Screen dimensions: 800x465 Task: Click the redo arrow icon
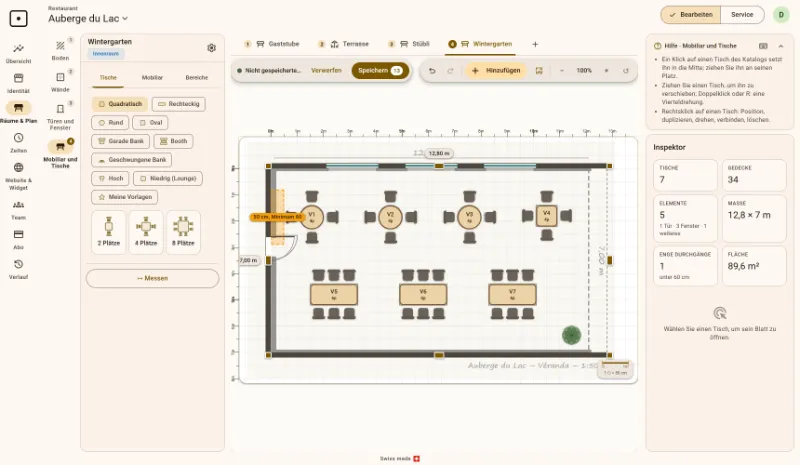coord(450,70)
